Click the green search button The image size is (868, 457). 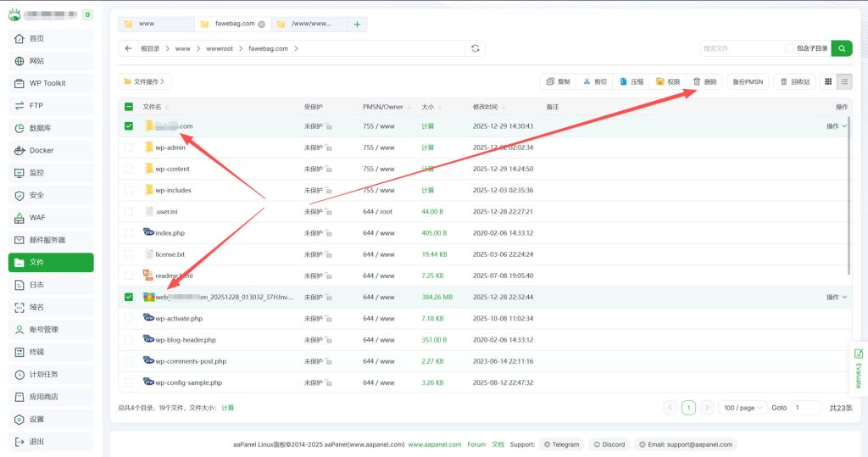coord(842,48)
